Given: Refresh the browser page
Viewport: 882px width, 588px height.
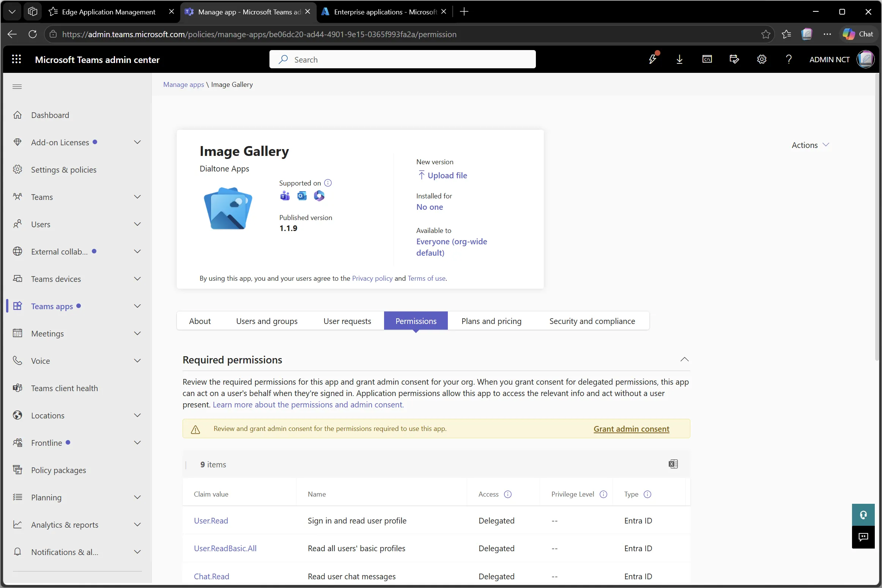Looking at the screenshot, I should tap(33, 34).
